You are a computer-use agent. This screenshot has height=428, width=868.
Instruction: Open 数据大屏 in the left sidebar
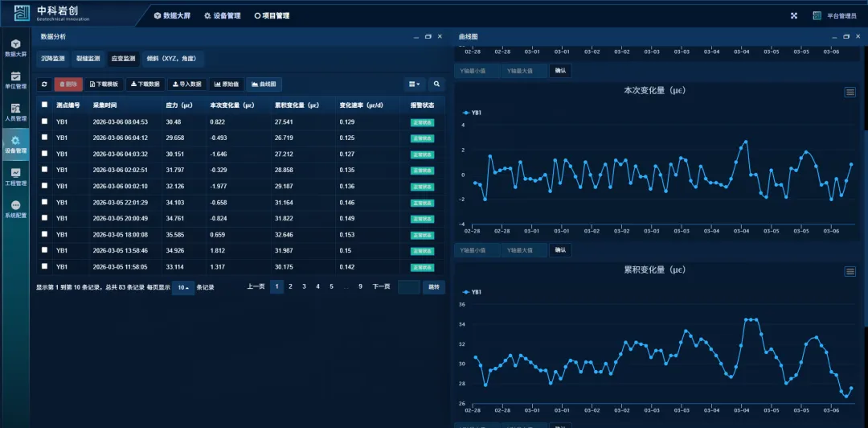15,47
